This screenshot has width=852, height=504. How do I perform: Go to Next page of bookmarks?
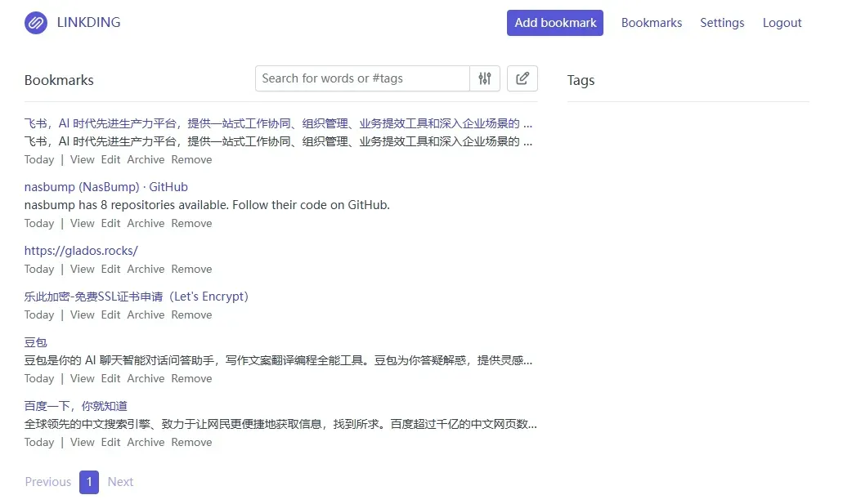[x=120, y=482]
